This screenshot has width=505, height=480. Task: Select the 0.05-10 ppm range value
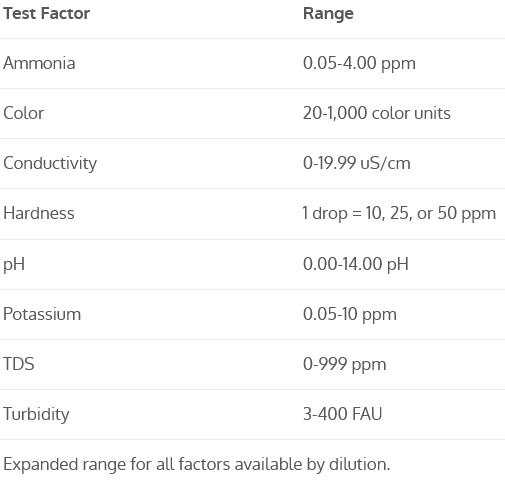[350, 314]
